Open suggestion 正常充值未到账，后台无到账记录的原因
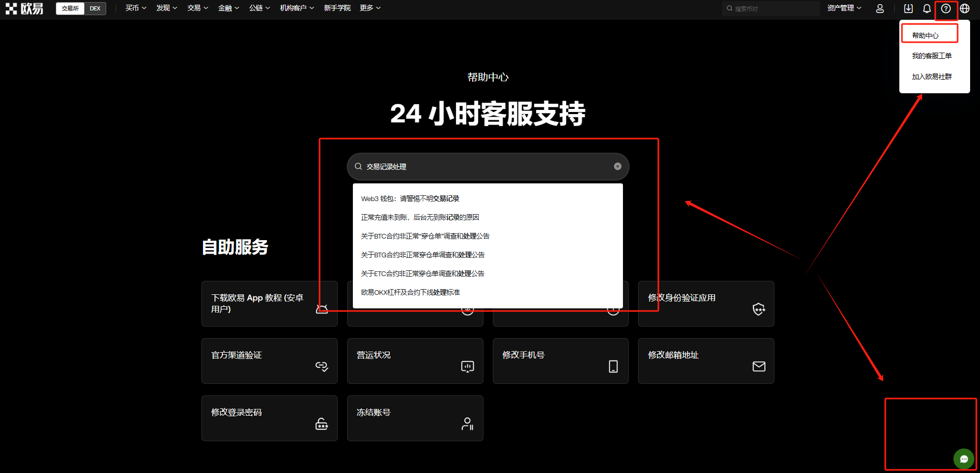 (x=420, y=217)
